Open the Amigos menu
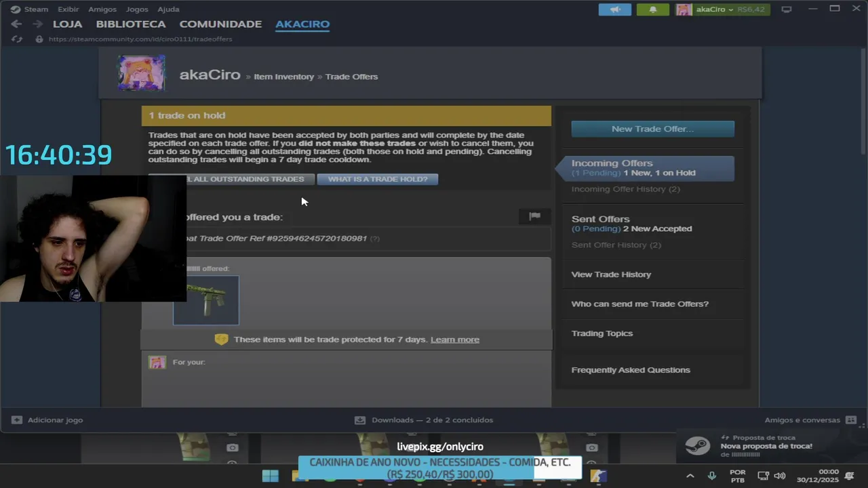Viewport: 868px width, 488px height. click(102, 9)
